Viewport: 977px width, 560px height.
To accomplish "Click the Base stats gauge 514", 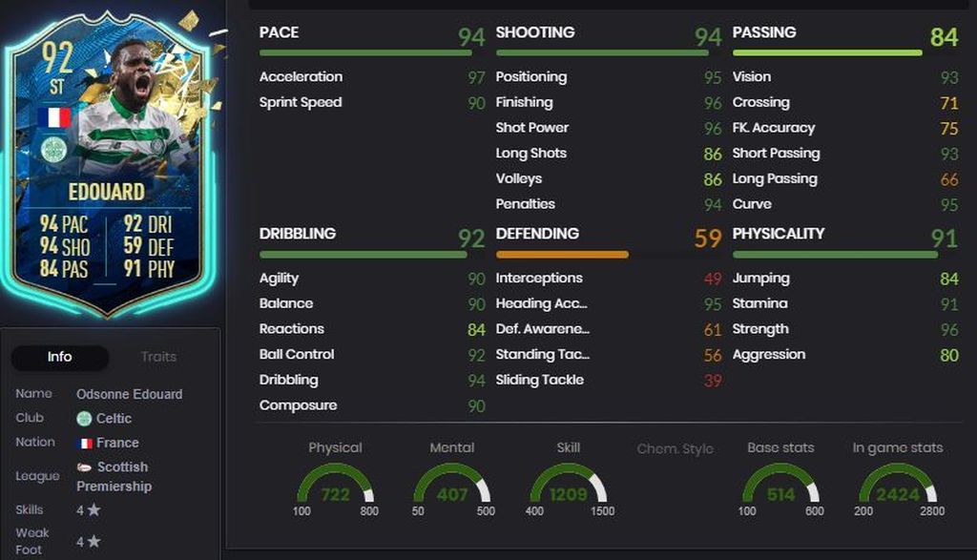I will point(780,484).
